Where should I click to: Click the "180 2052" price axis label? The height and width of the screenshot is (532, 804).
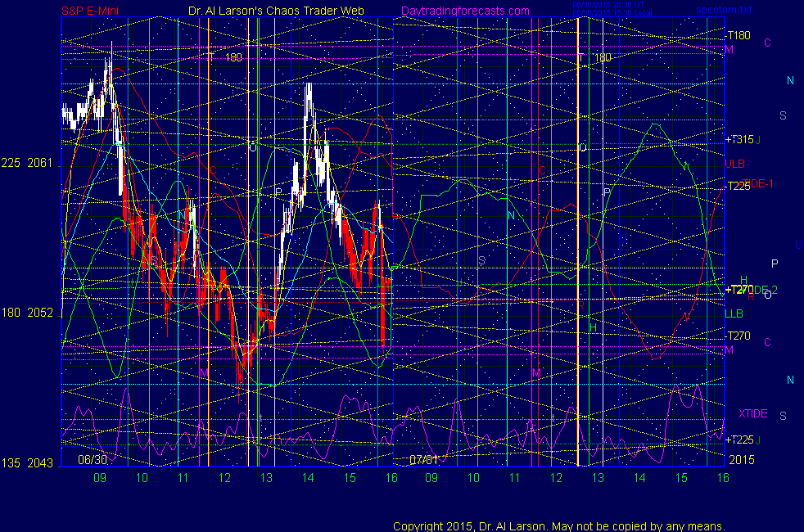[27, 313]
